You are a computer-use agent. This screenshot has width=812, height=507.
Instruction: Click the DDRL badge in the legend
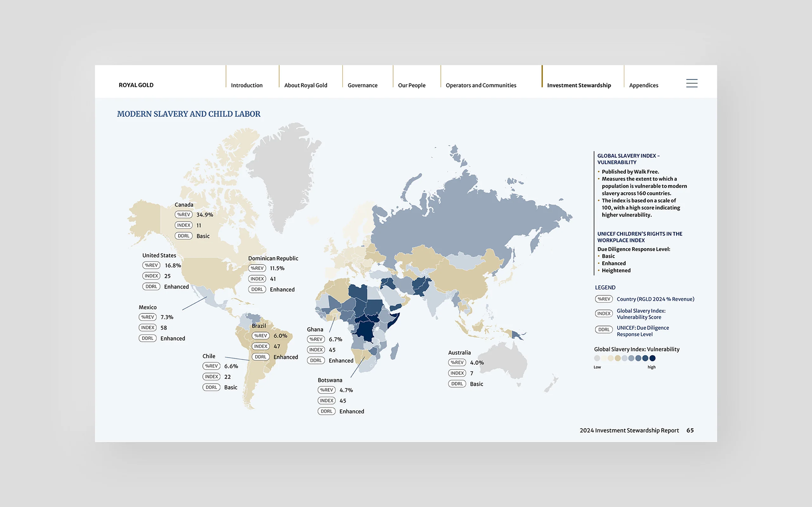[604, 330]
